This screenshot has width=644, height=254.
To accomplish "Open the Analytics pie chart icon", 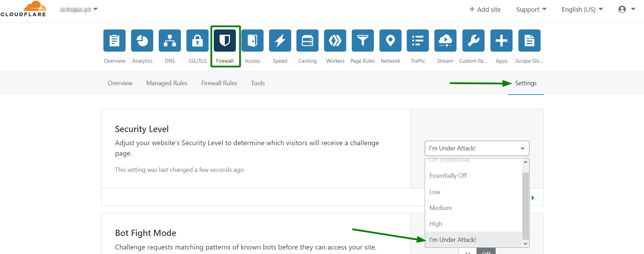I will (142, 41).
